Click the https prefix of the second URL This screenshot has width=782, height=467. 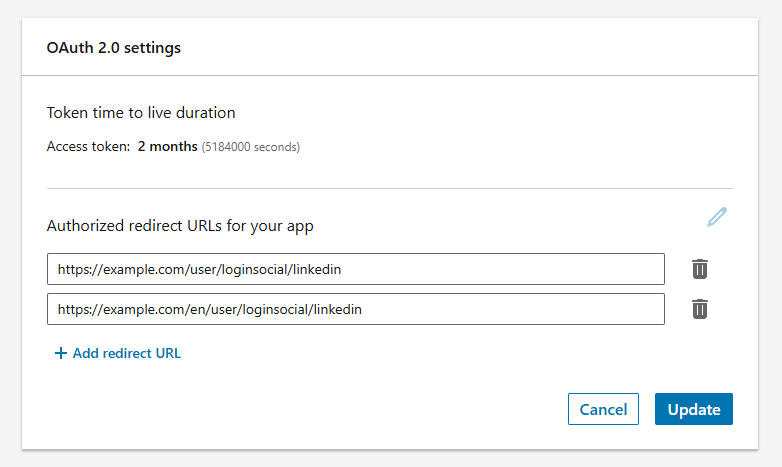pos(73,309)
